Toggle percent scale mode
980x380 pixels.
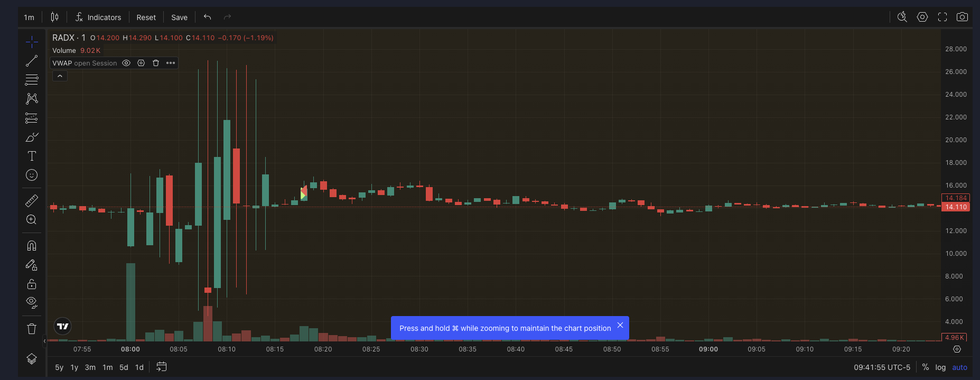(925, 367)
